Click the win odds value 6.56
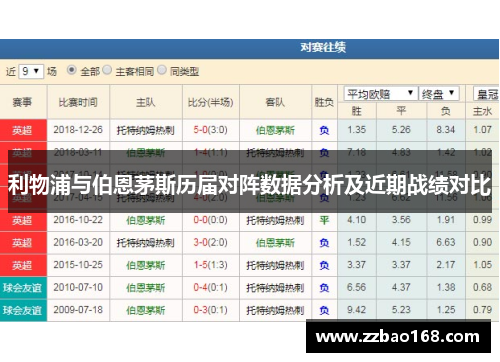Screen dimensions: 500x362 click(x=357, y=287)
